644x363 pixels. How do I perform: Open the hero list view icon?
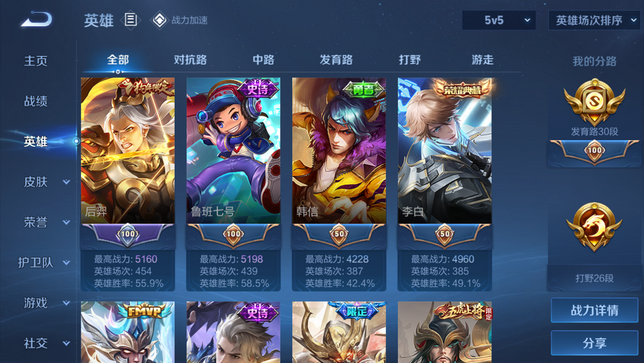click(x=131, y=19)
